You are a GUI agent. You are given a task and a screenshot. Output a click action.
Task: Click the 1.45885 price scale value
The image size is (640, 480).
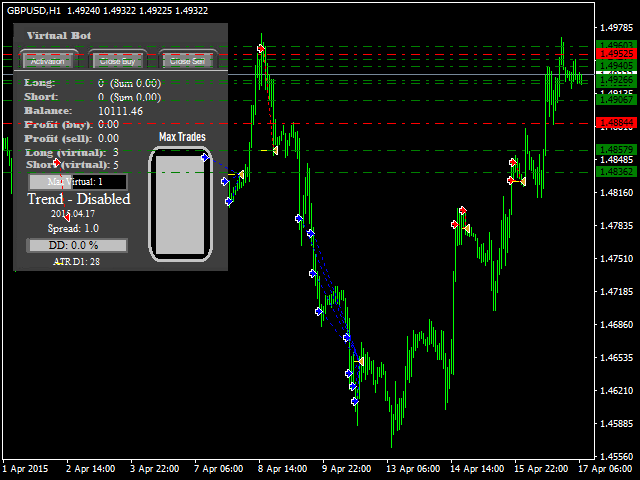pos(616,424)
